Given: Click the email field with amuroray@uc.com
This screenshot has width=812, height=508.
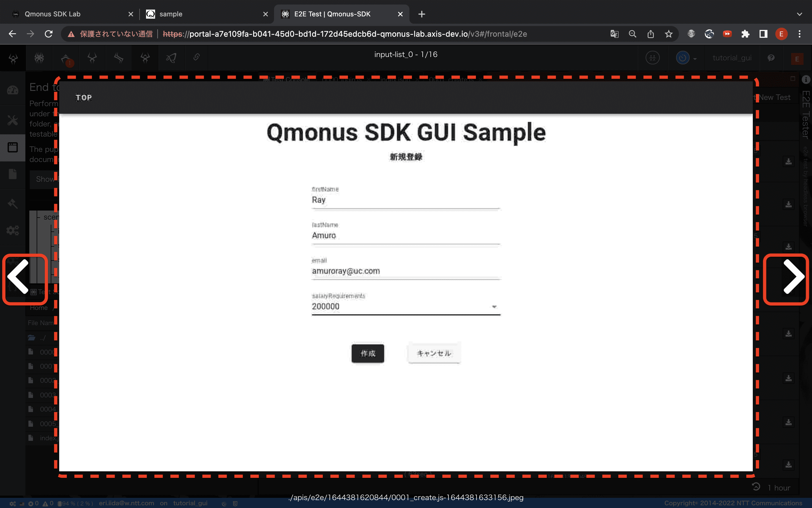Looking at the screenshot, I should pyautogui.click(x=406, y=271).
